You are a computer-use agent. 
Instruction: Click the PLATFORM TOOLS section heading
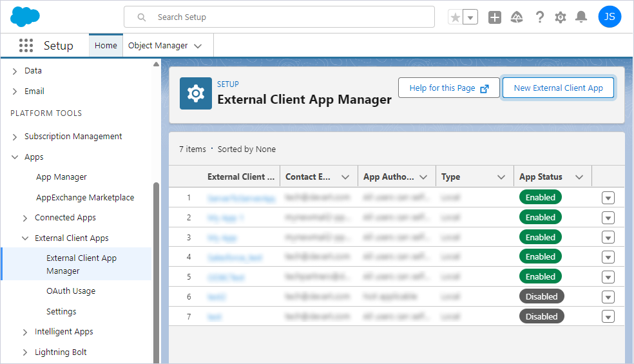(x=46, y=113)
